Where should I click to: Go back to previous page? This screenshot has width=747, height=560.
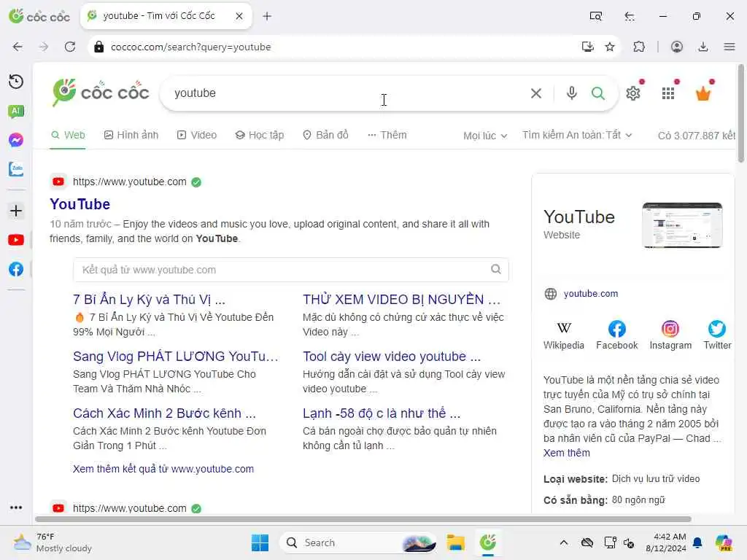[x=18, y=47]
